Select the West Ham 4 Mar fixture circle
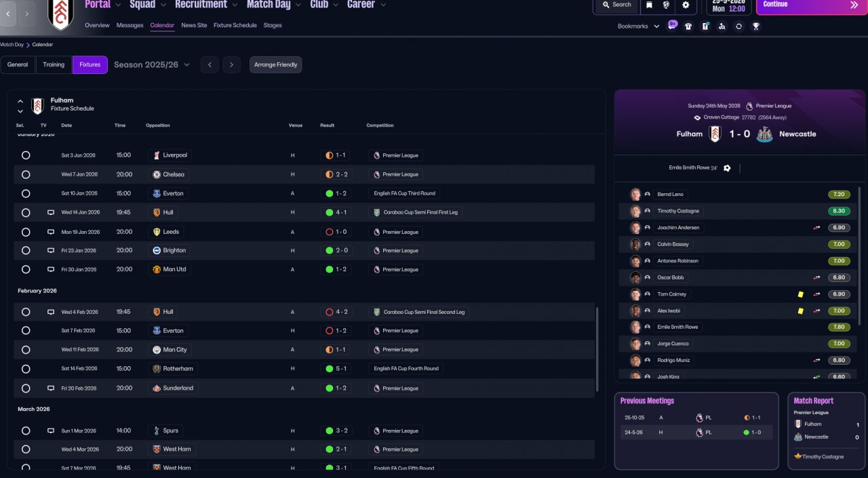This screenshot has height=478, width=868. [x=26, y=449]
